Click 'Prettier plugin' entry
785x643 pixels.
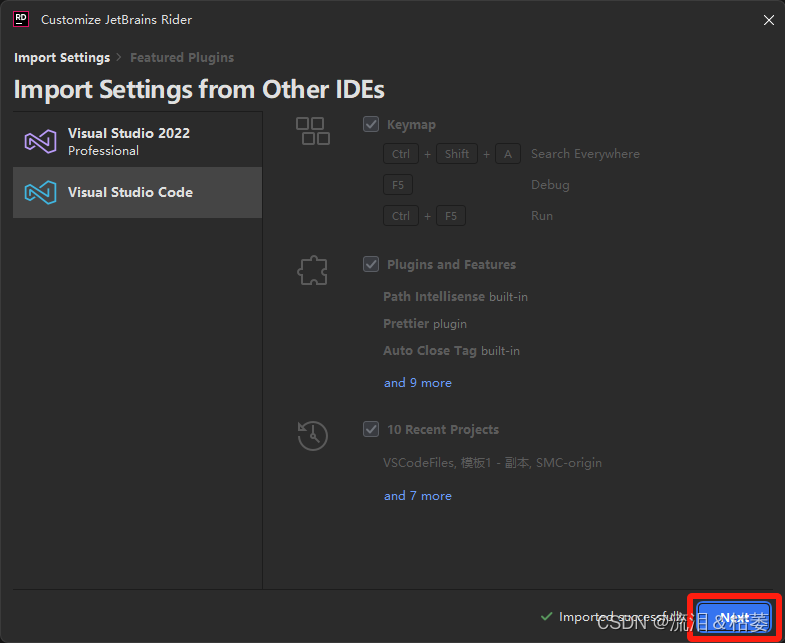[x=425, y=324]
